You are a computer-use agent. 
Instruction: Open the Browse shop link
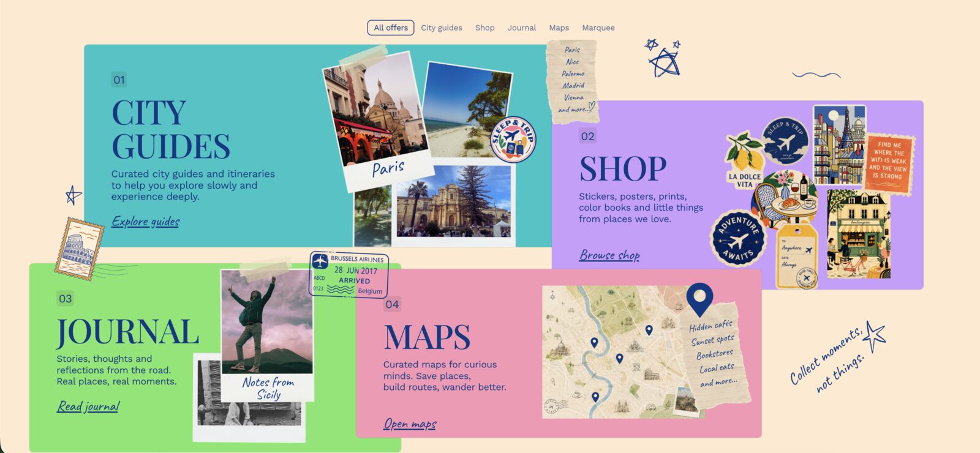609,255
